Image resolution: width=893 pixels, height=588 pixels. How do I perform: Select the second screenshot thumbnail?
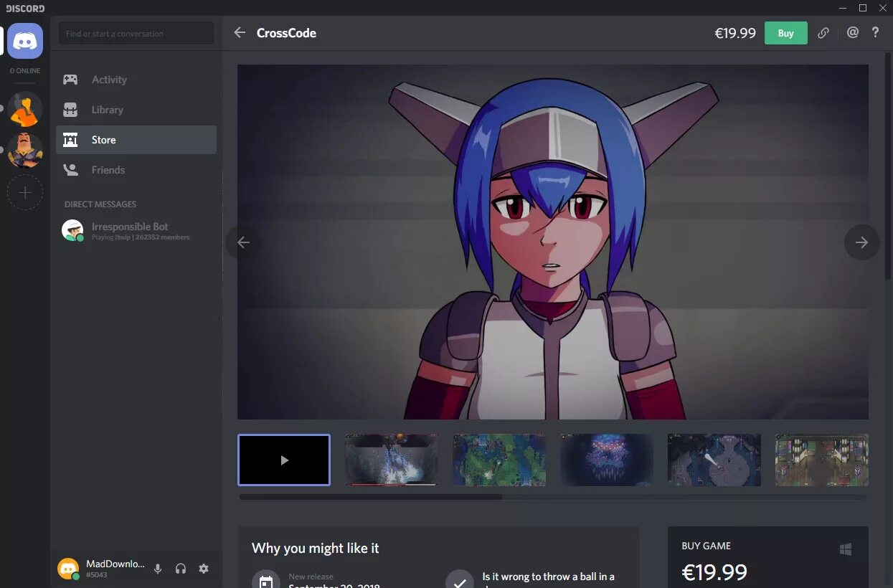tap(392, 460)
